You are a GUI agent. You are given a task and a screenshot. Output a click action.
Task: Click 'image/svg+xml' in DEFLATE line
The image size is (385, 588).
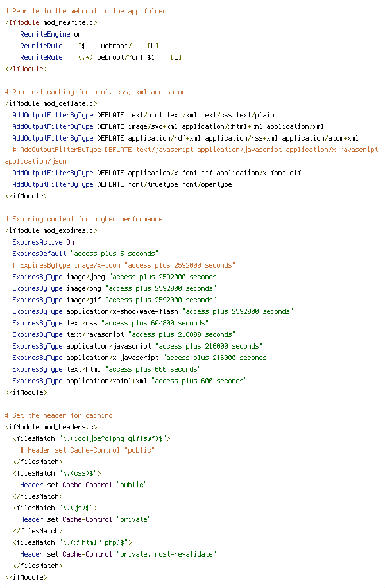click(153, 126)
